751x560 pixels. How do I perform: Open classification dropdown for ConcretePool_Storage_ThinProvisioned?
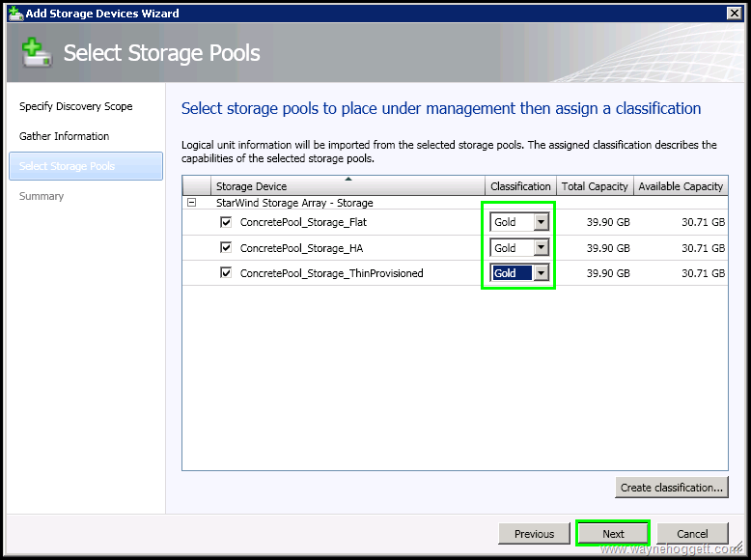pyautogui.click(x=541, y=273)
